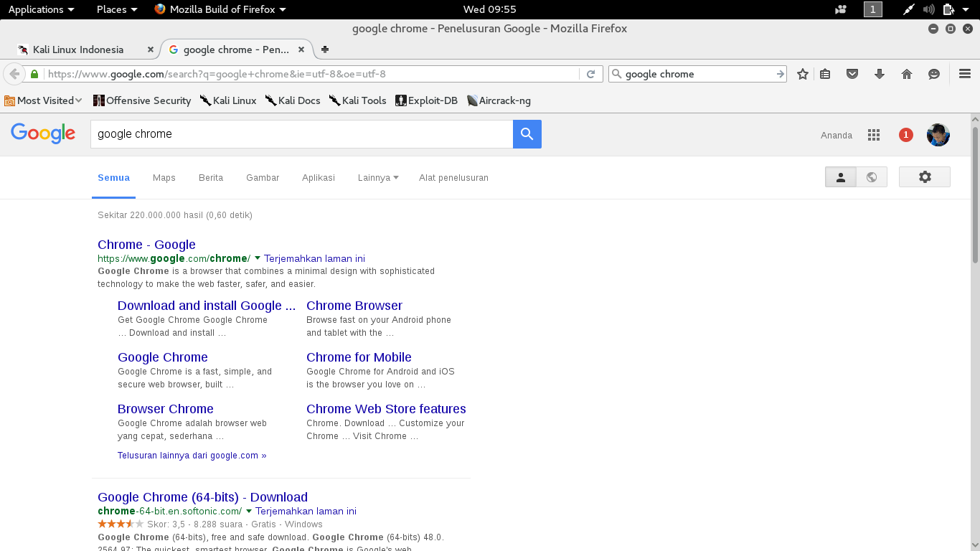980x551 pixels.
Task: Open the red Google notifications badge
Action: (906, 135)
